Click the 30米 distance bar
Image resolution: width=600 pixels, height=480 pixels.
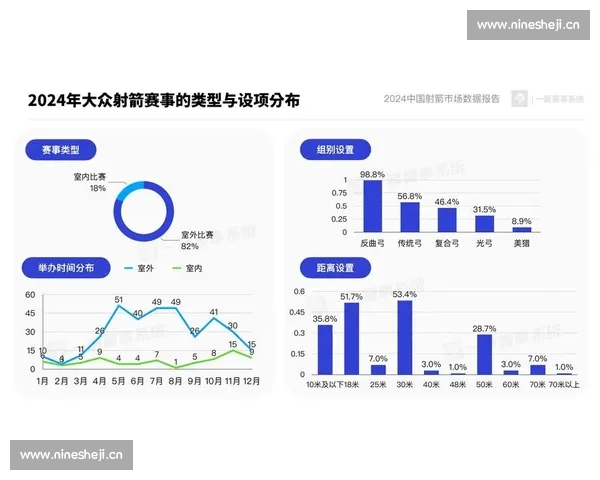(x=405, y=337)
